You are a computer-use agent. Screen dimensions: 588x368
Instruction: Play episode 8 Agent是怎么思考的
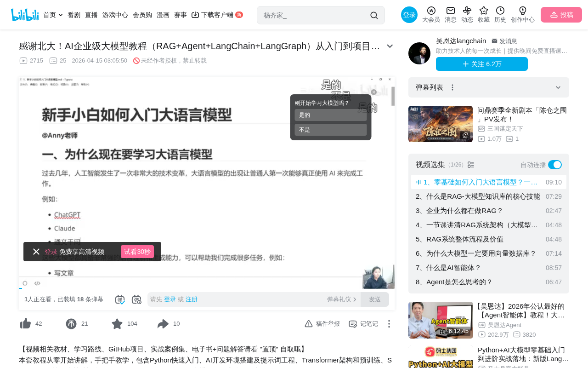point(489,282)
